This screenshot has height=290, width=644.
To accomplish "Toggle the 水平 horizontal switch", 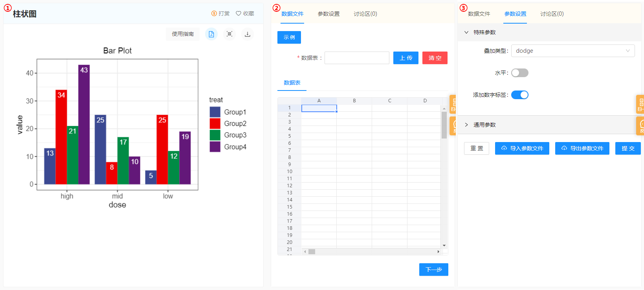I will (x=520, y=73).
